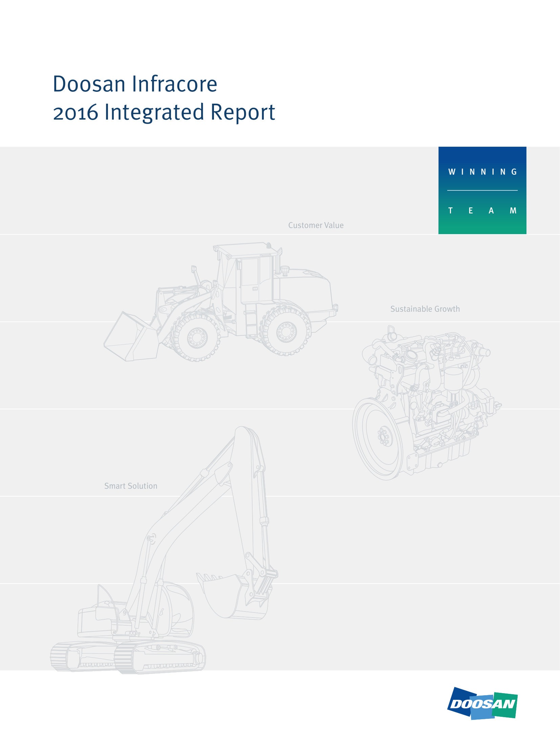The height and width of the screenshot is (747, 560).
Task: Click the 'Sustainable Growth' label
Action: [425, 309]
